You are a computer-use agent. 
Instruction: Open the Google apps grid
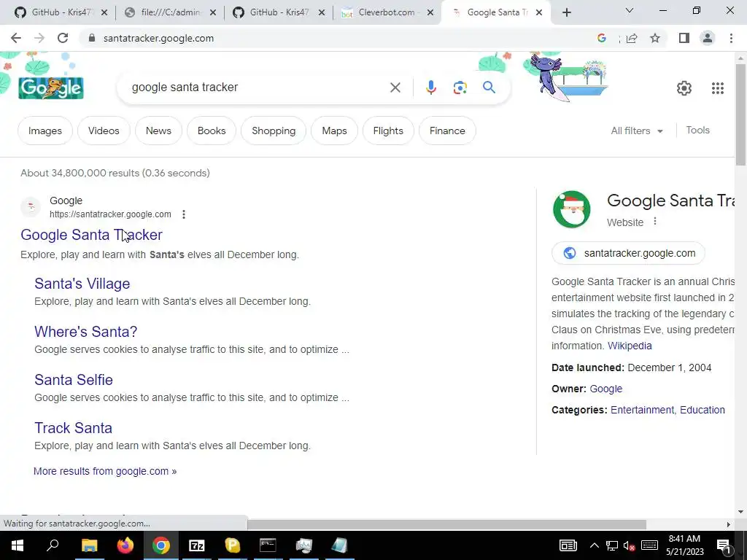718,88
